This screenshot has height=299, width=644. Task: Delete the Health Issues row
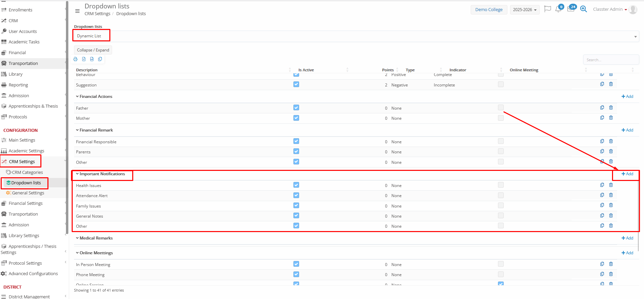pyautogui.click(x=611, y=185)
